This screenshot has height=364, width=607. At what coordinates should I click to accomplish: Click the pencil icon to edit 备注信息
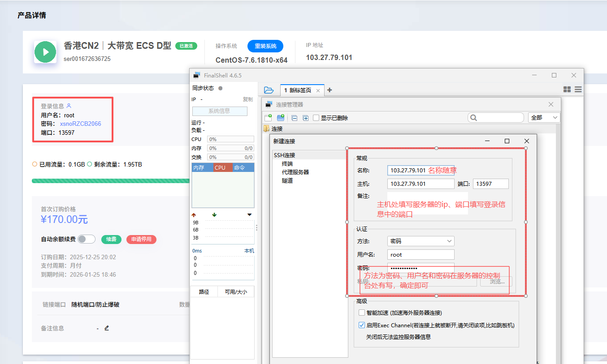[107, 328]
